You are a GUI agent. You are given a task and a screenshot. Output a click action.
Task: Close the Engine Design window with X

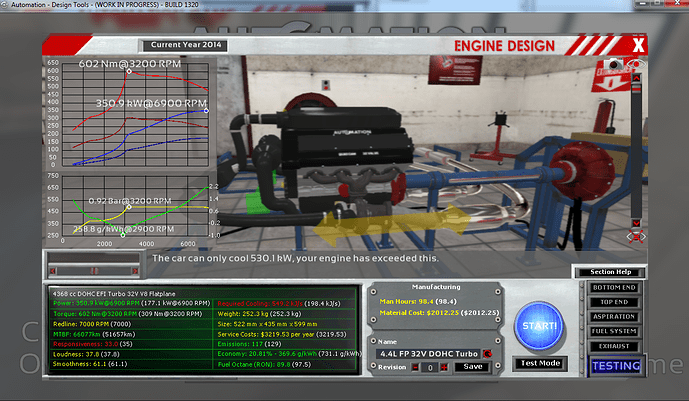(x=638, y=44)
